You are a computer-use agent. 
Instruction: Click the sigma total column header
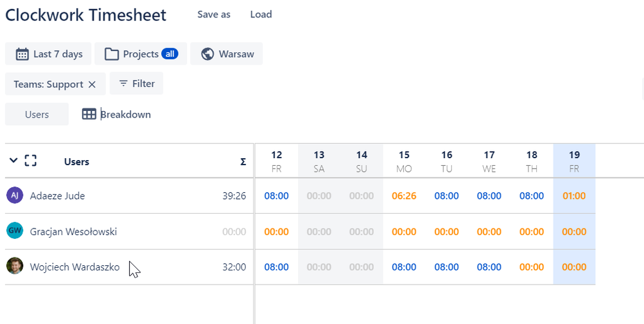[243, 162]
